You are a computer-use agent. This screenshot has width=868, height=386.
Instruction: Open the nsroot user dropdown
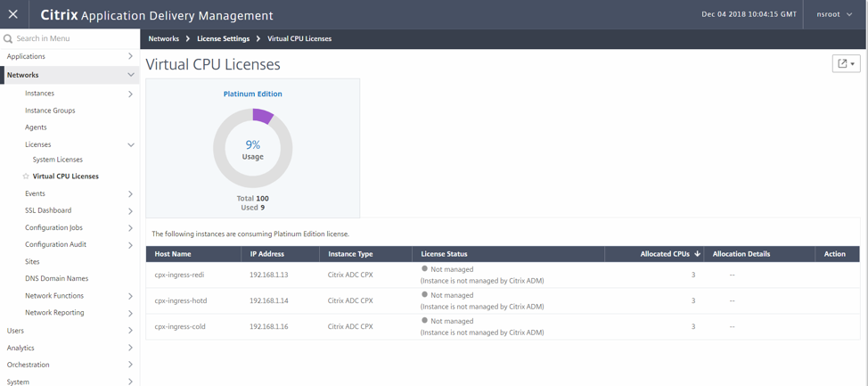click(x=834, y=14)
